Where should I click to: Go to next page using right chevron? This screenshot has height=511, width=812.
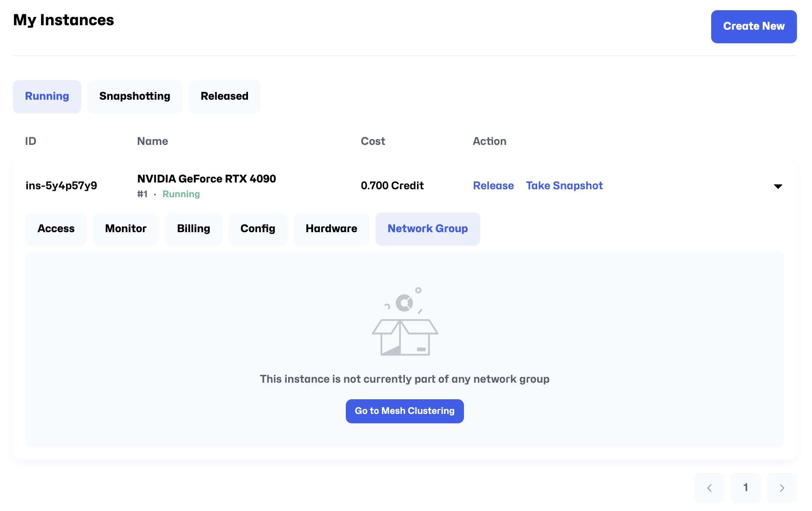782,488
